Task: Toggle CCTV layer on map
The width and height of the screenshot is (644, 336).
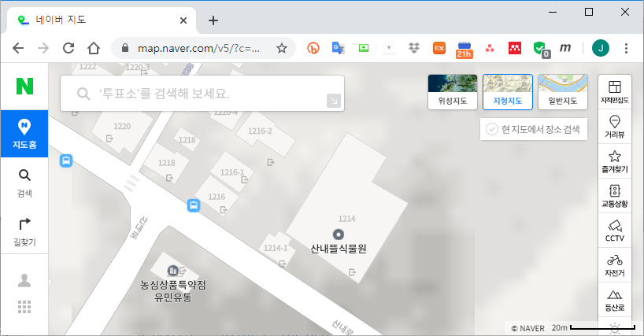Action: 614,230
